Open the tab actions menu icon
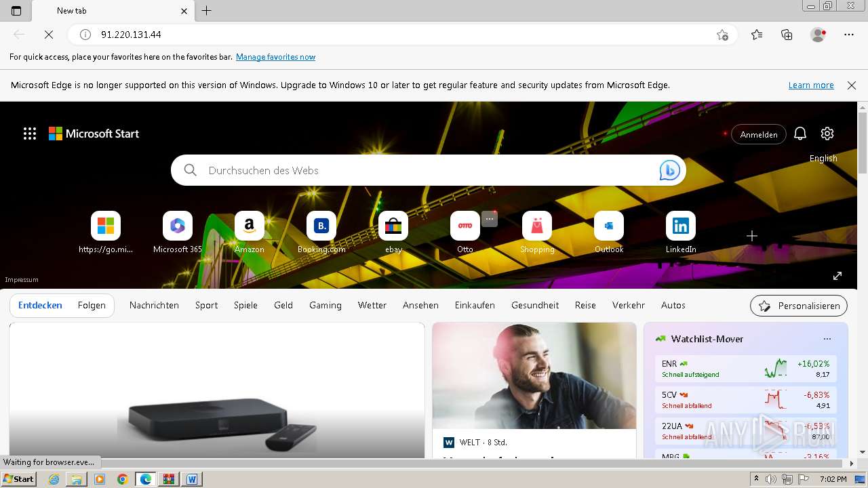Viewport: 868px width, 488px height. [x=16, y=11]
